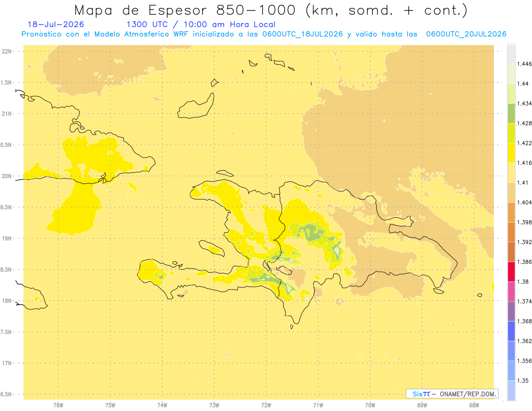Click the orange legend swatch between 1.398 and 1.404

point(511,212)
